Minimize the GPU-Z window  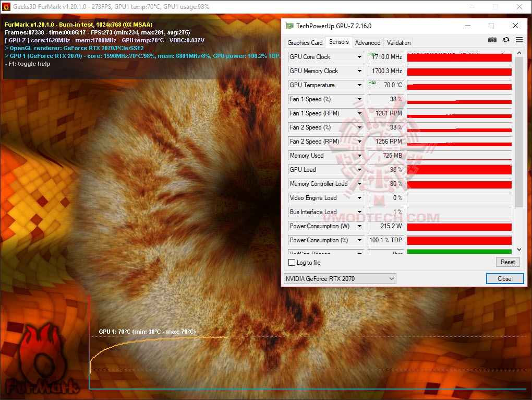click(x=467, y=26)
